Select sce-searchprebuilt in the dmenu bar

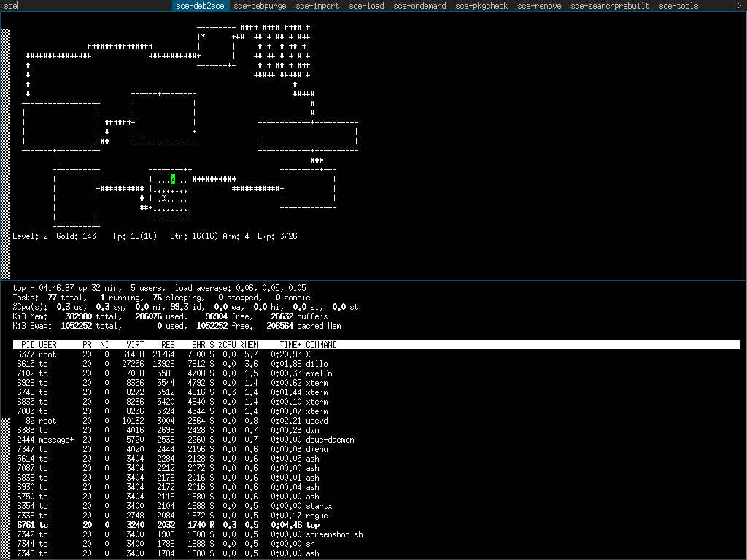click(x=610, y=6)
